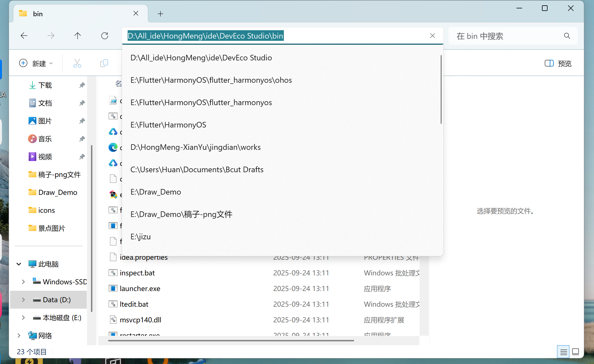The height and width of the screenshot is (364, 594).
Task: Open Draw_Demo folder in sidebar
Action: coord(58,192)
